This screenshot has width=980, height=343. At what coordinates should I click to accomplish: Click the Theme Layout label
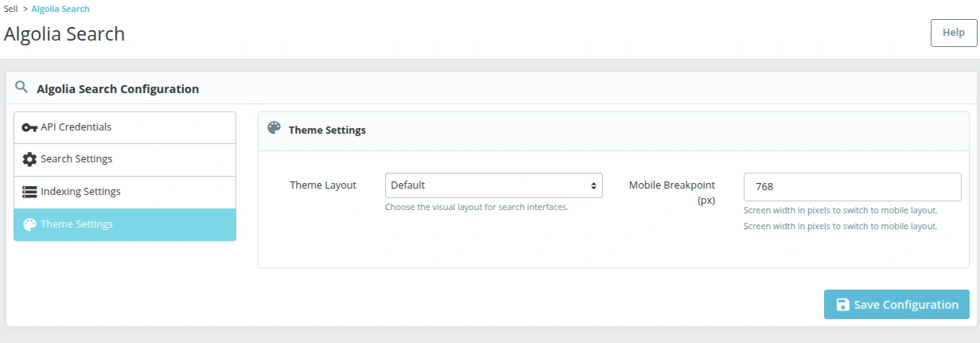(x=323, y=185)
